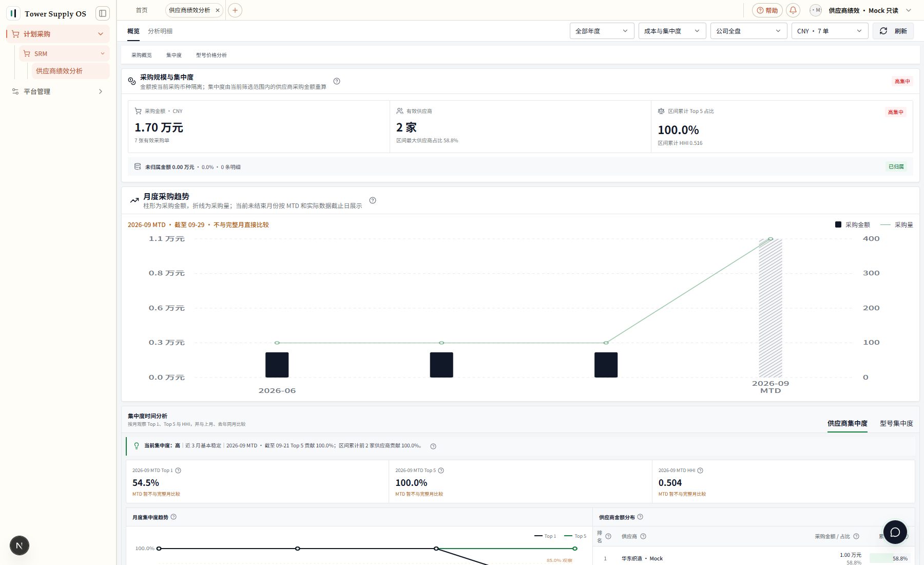924x565 pixels.
Task: Select the 供应商集中度 tab
Action: (848, 423)
